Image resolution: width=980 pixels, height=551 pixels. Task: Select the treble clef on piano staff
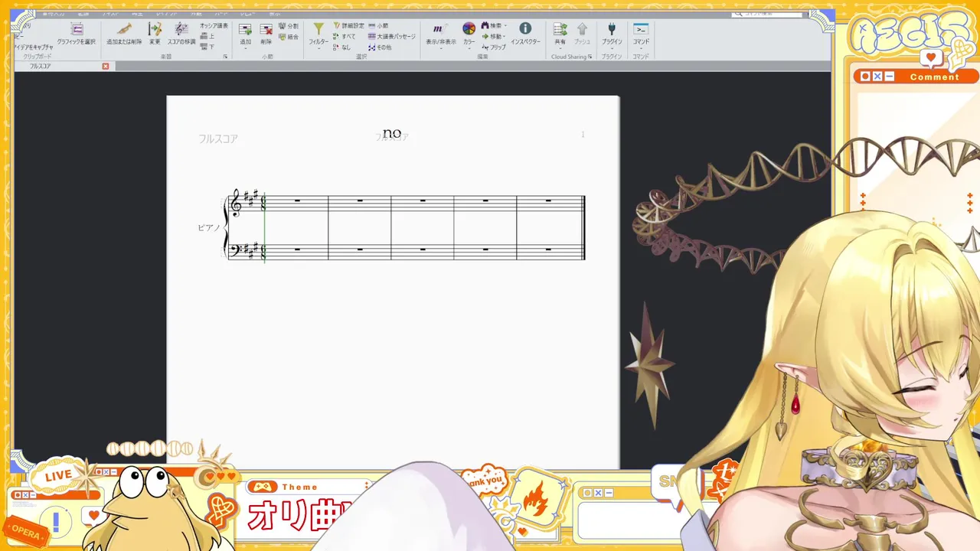[236, 203]
